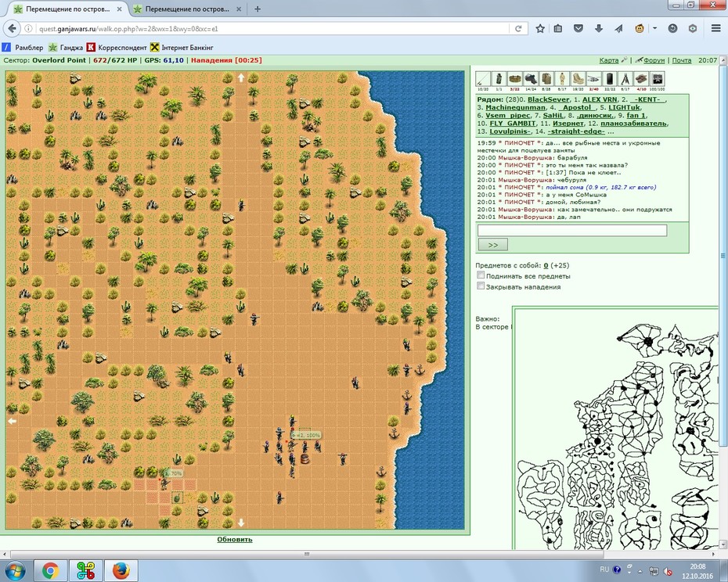The height and width of the screenshot is (582, 728).
Task: Bookmark this page with the star icon
Action: pos(540,29)
